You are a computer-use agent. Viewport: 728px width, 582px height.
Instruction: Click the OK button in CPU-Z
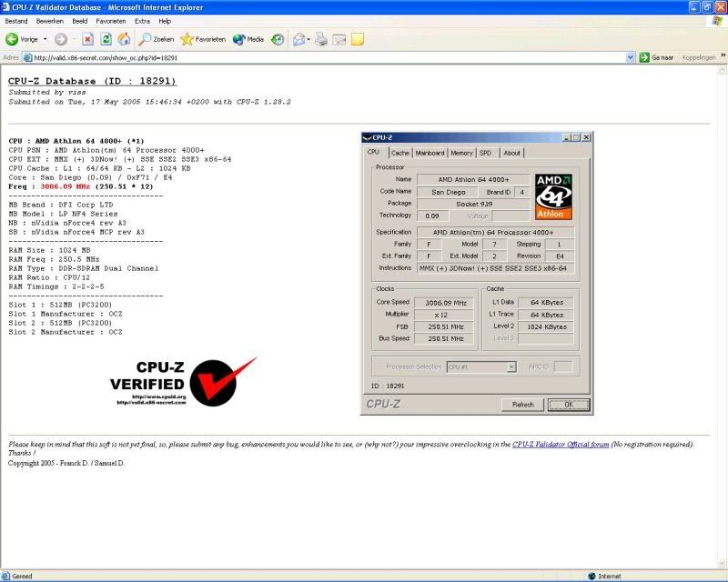pyautogui.click(x=569, y=405)
